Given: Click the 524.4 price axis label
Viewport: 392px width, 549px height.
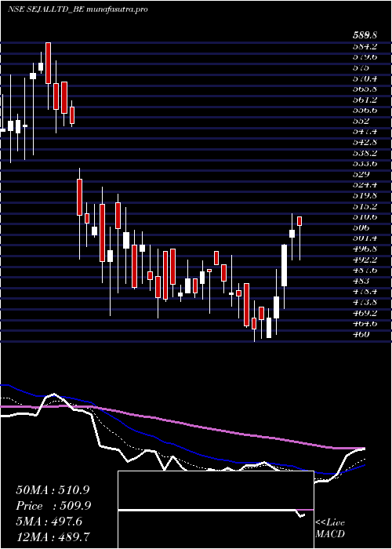Looking at the screenshot, I should [365, 184].
